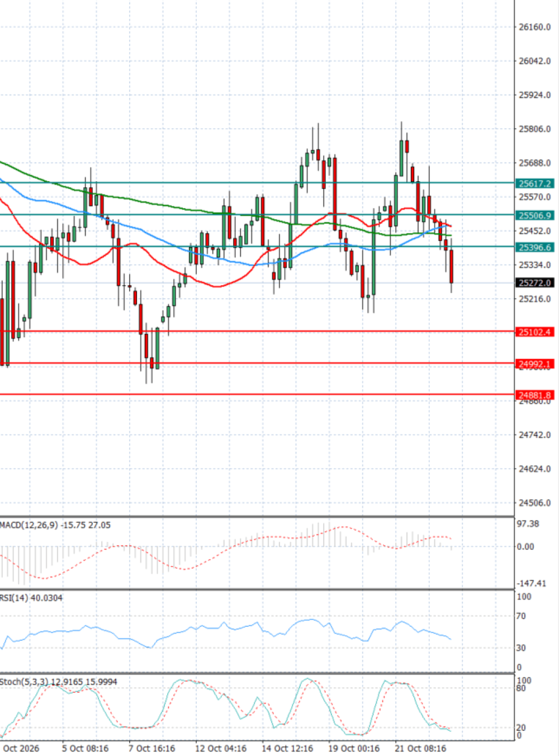The width and height of the screenshot is (559, 756).
Task: Click the RSI(14) 40.0304 indicator label
Action: 31,598
